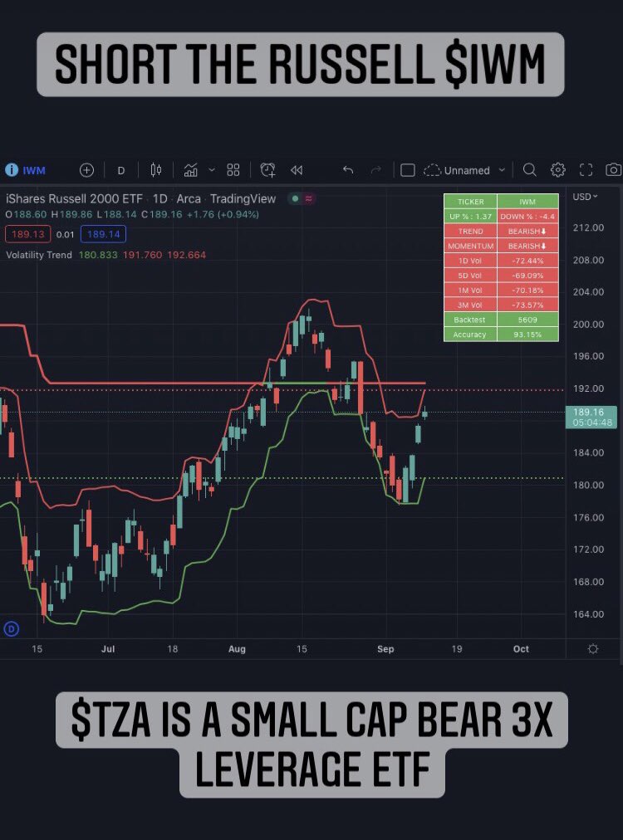Click the 200.00 price scale label
Viewport: 623px width, 840px height.
point(588,324)
